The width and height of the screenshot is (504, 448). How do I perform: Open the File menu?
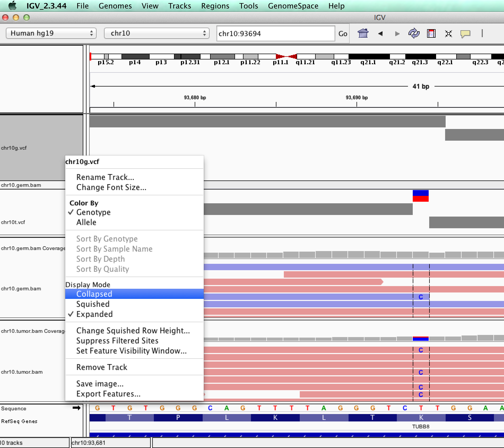82,6
